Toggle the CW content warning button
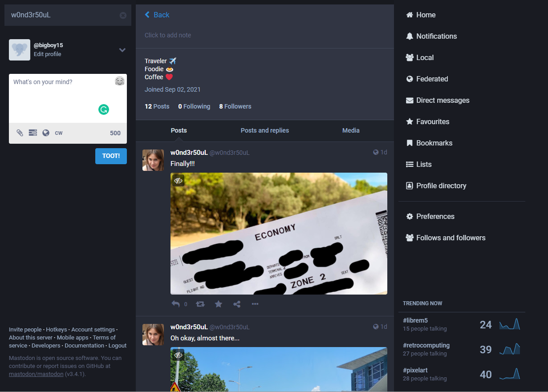548x392 pixels. point(59,133)
